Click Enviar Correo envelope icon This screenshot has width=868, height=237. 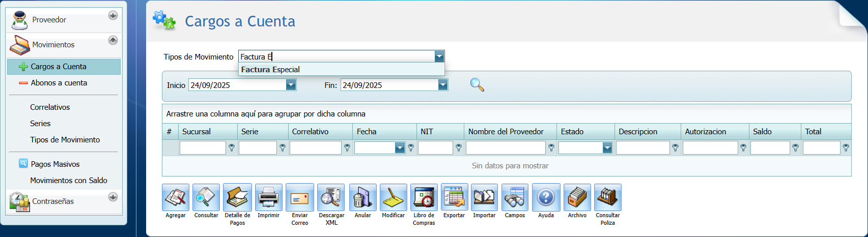(300, 197)
